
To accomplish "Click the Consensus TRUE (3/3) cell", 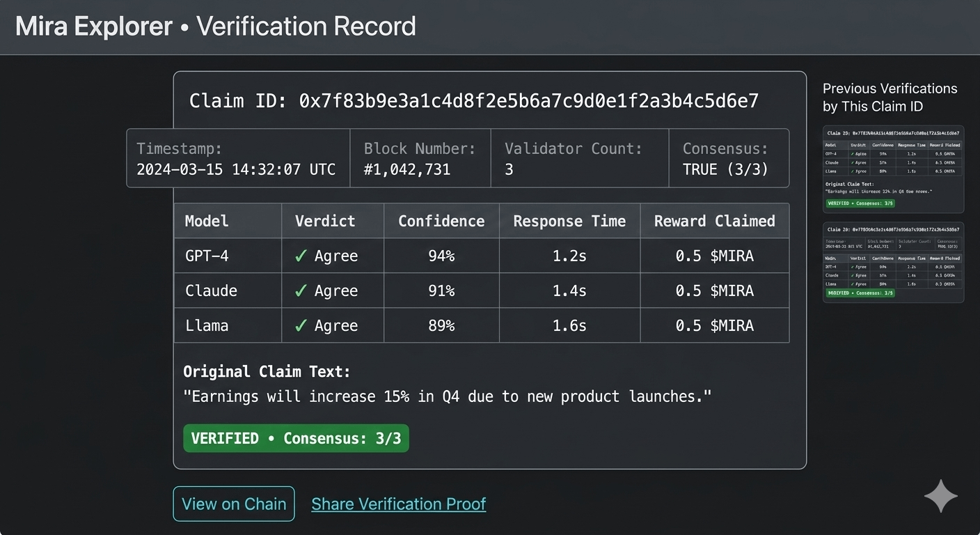I will pyautogui.click(x=725, y=169).
